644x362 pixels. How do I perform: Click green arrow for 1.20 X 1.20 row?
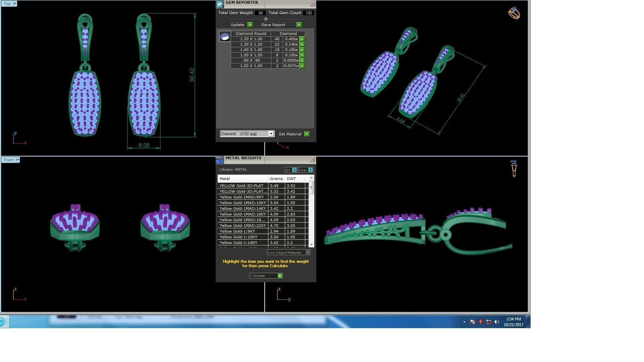click(302, 44)
